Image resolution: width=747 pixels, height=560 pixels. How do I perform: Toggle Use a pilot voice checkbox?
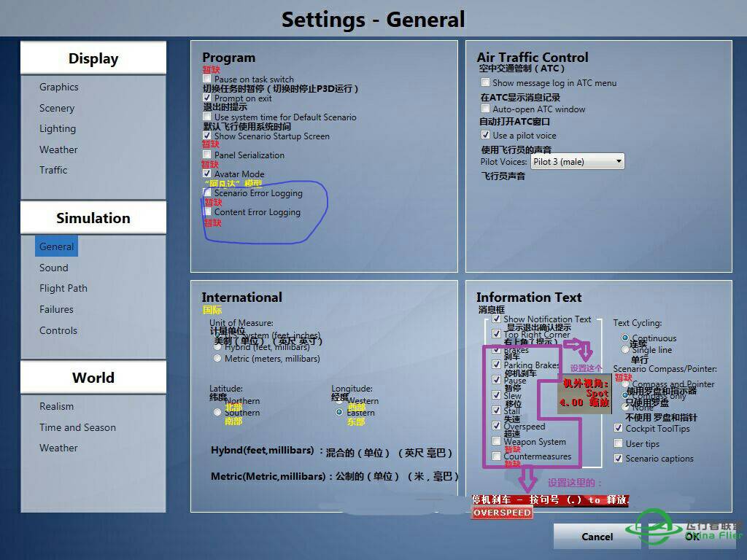point(485,136)
